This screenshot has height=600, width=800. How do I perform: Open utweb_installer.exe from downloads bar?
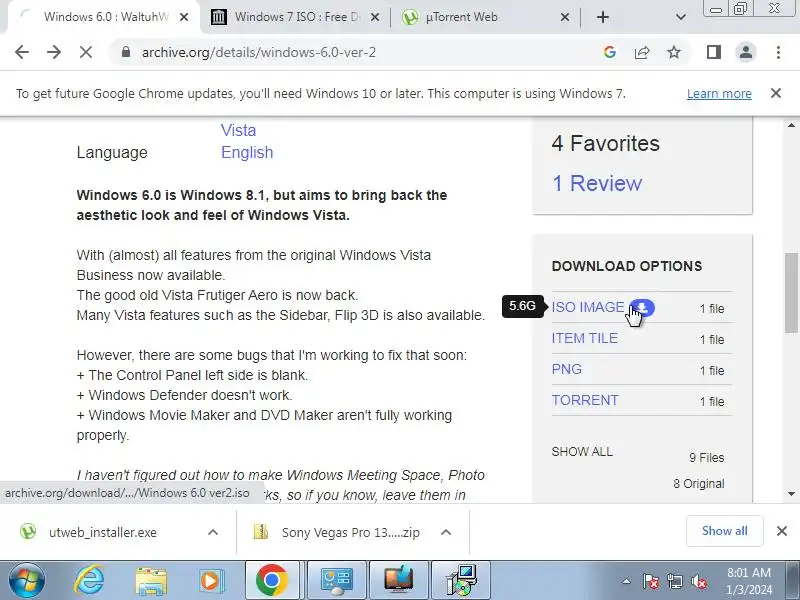tap(102, 533)
